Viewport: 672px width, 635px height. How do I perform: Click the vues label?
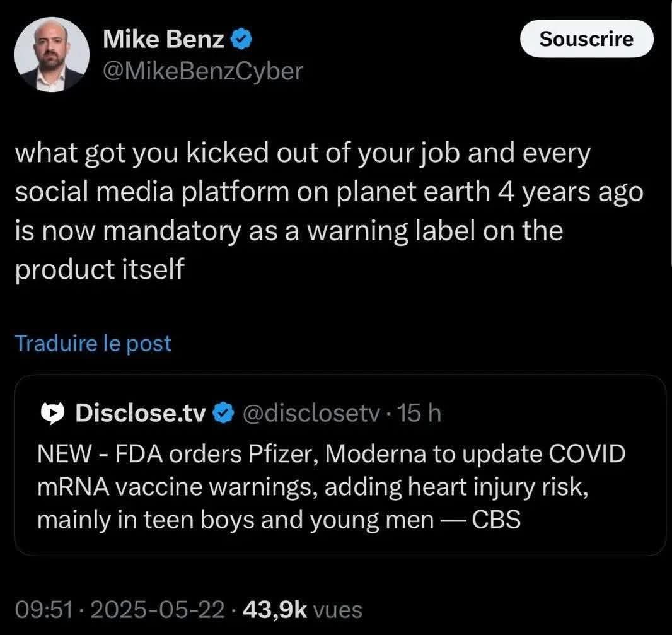tap(337, 610)
